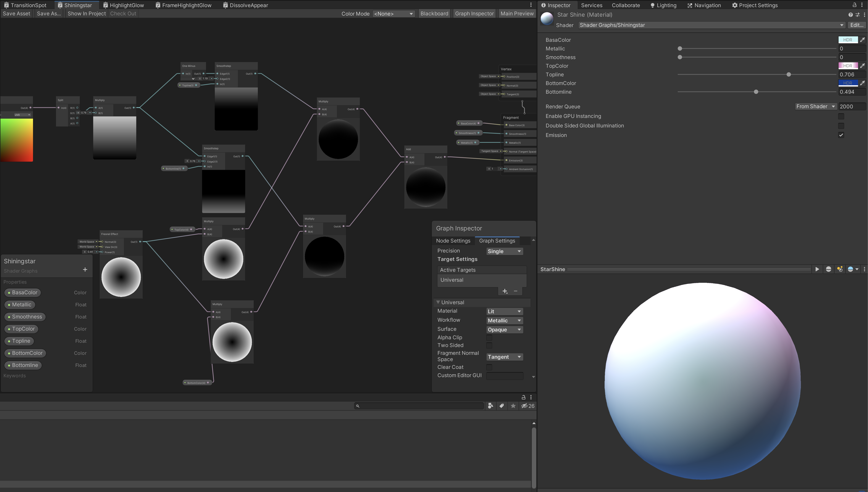Click Show In Project button
The width and height of the screenshot is (868, 492).
coord(87,13)
